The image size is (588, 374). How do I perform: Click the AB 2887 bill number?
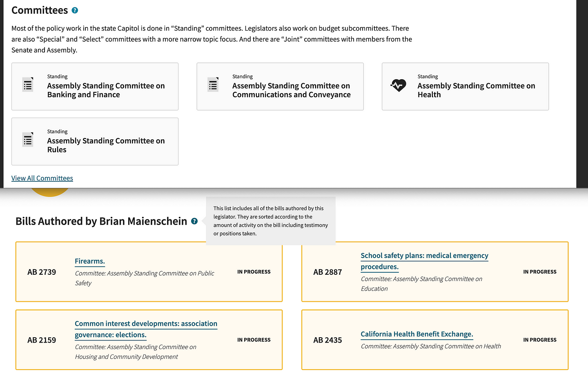327,272
